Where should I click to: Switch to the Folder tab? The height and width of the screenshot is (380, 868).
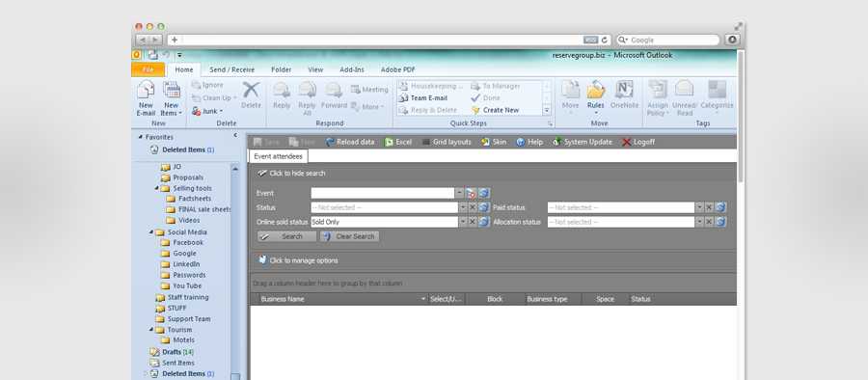pos(282,69)
